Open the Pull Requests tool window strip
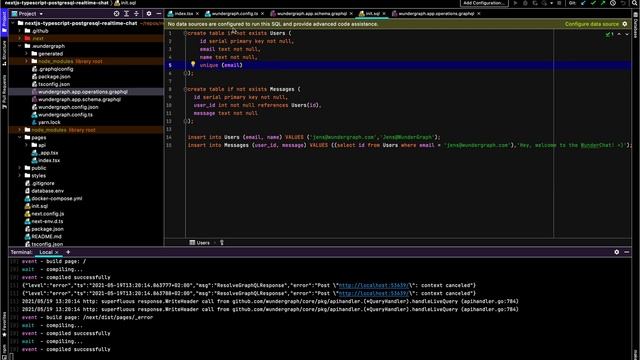 [4, 92]
